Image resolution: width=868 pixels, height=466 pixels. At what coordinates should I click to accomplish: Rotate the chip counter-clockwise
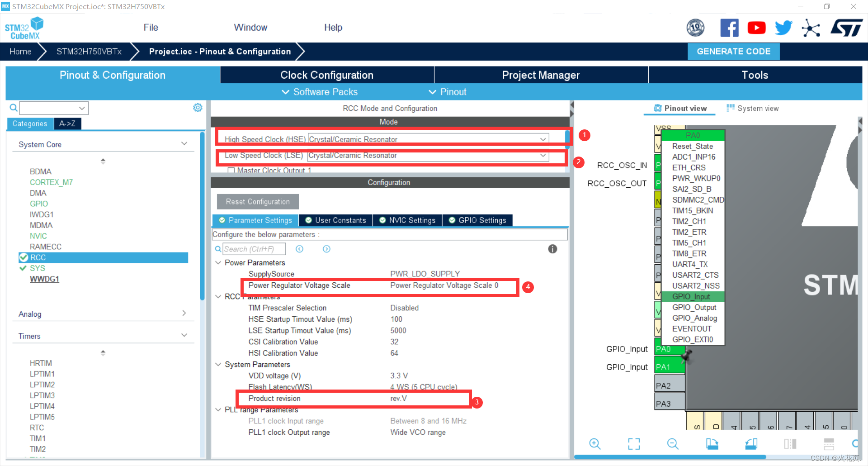[751, 444]
